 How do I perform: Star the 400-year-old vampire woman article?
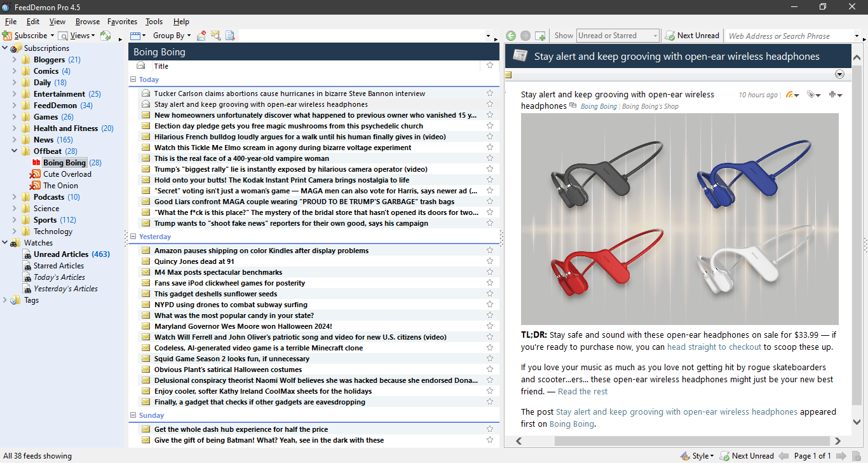[489, 158]
